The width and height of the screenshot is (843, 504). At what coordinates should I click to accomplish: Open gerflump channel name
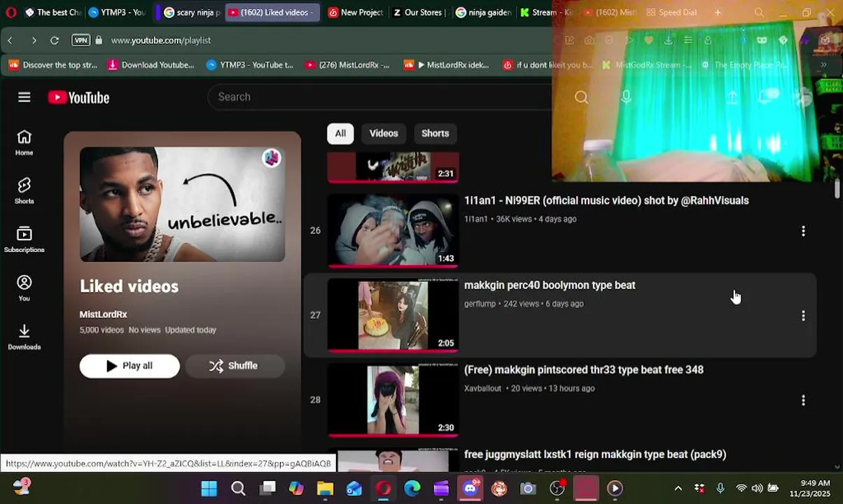(480, 304)
